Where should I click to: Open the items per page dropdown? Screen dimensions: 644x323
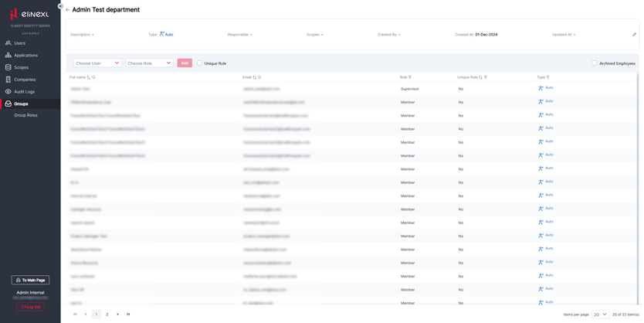point(600,314)
